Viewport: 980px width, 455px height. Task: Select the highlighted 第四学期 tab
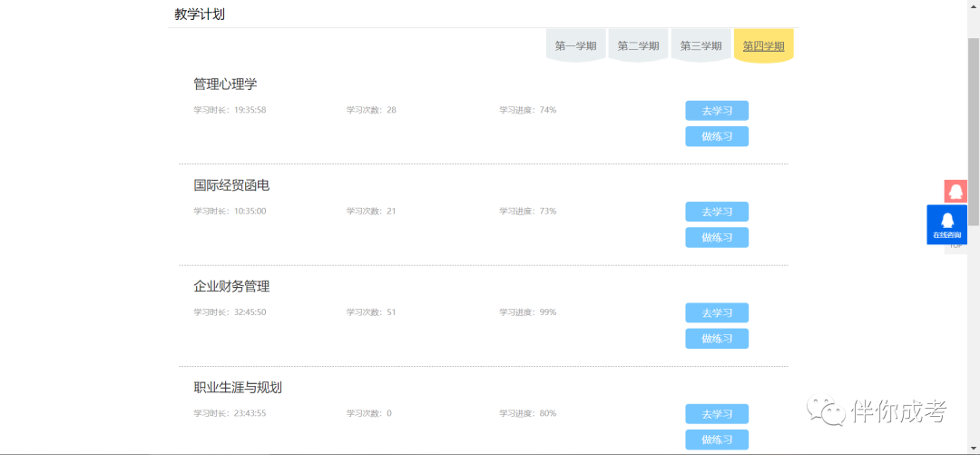point(764,45)
